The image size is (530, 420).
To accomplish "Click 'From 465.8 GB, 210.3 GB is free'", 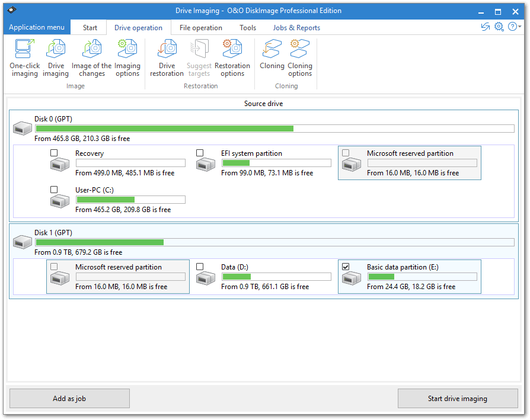I will click(82, 139).
